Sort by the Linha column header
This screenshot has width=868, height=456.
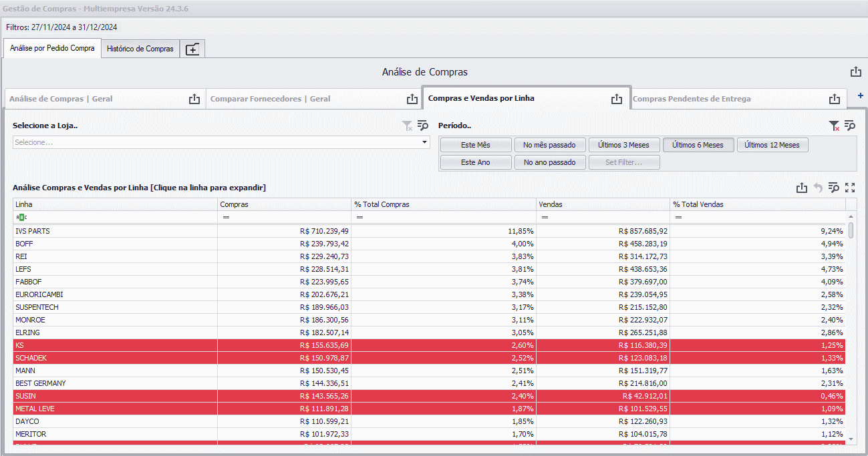tap(115, 204)
